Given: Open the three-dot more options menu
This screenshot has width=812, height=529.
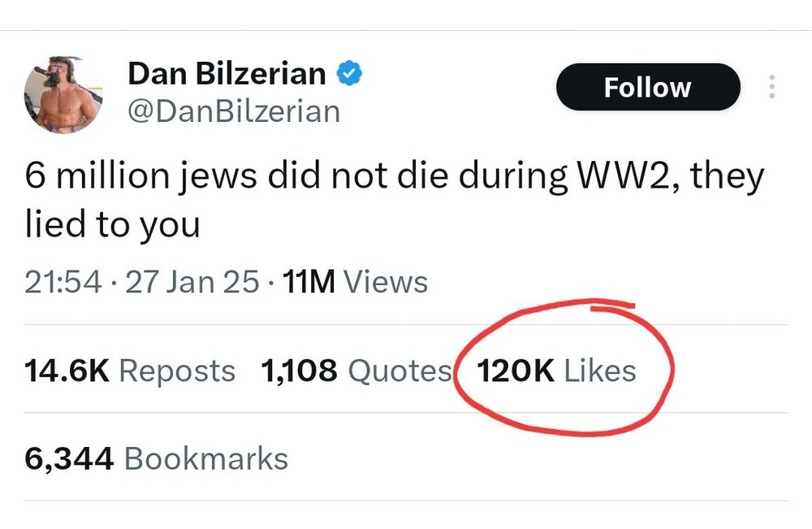Looking at the screenshot, I should point(771,88).
